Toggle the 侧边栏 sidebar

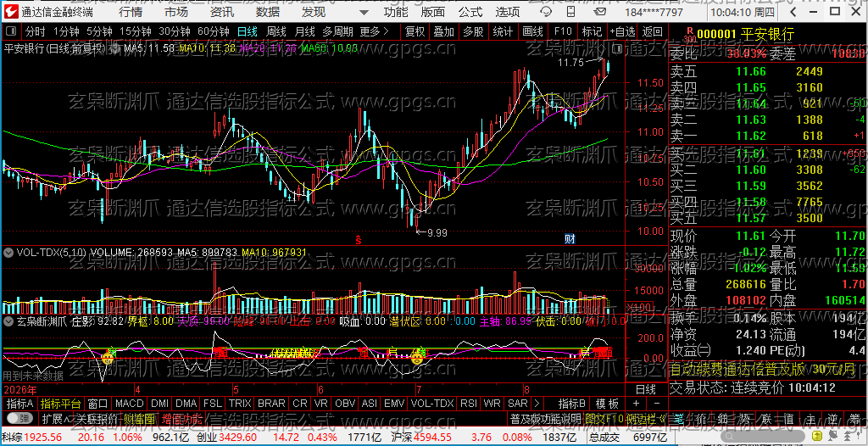tap(644, 418)
